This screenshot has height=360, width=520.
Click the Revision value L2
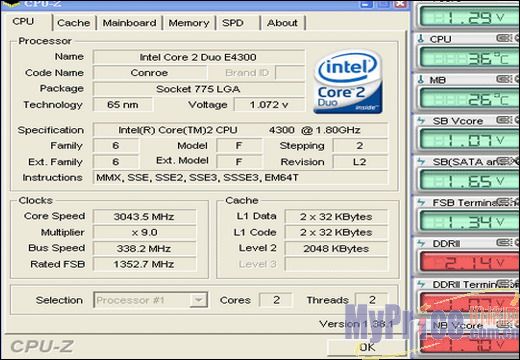click(360, 162)
